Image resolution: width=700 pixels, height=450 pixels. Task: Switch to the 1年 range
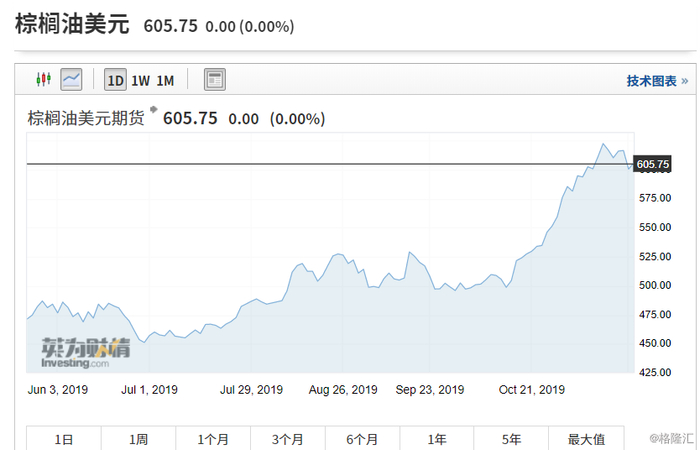click(x=437, y=439)
